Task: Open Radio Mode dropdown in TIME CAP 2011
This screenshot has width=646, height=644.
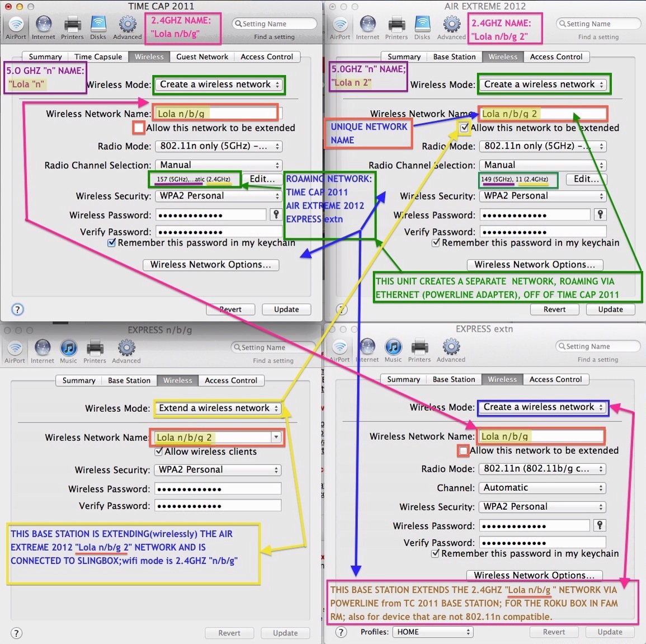Action: tap(219, 146)
